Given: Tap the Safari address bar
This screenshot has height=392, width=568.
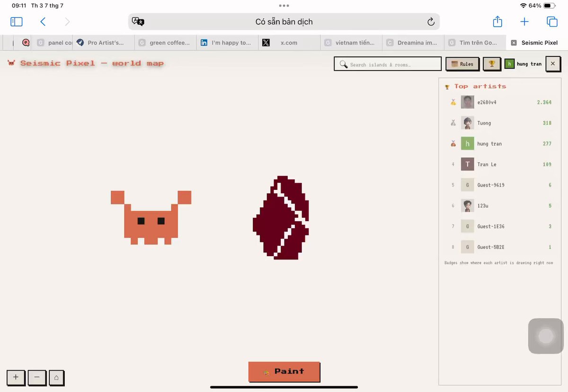Looking at the screenshot, I should [284, 22].
